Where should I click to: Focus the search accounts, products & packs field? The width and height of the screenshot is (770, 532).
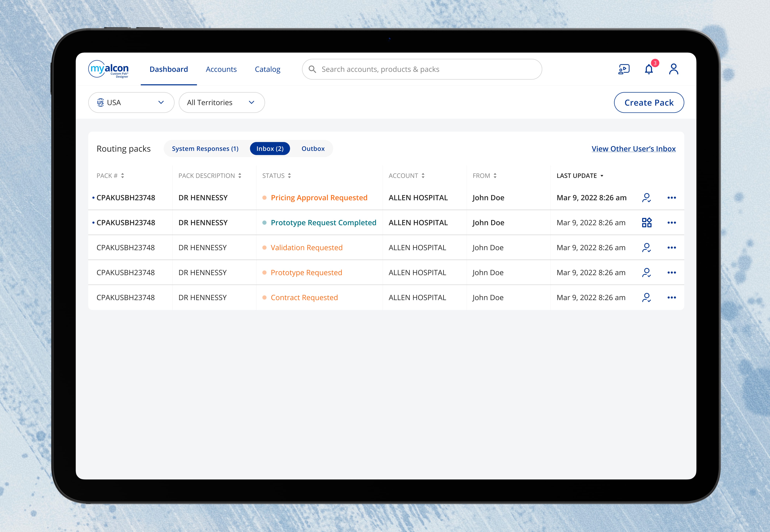[x=422, y=69]
